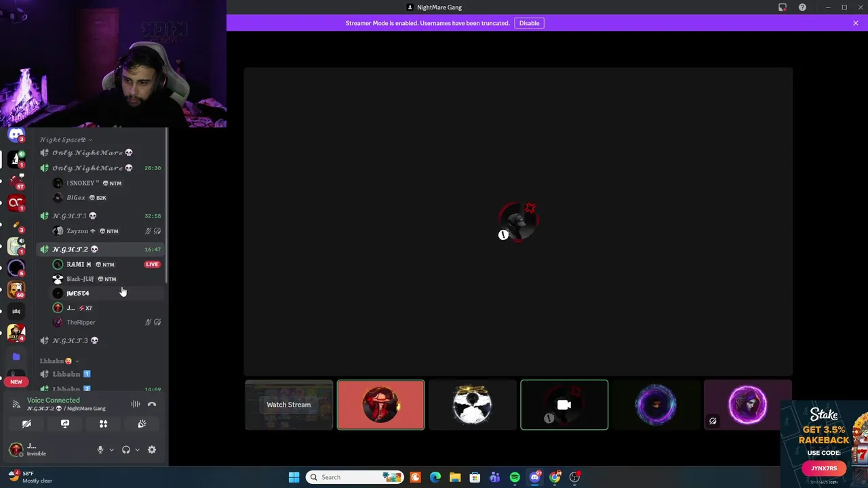Open Google Chrome from the taskbar
This screenshot has height=488, width=868.
click(555, 477)
